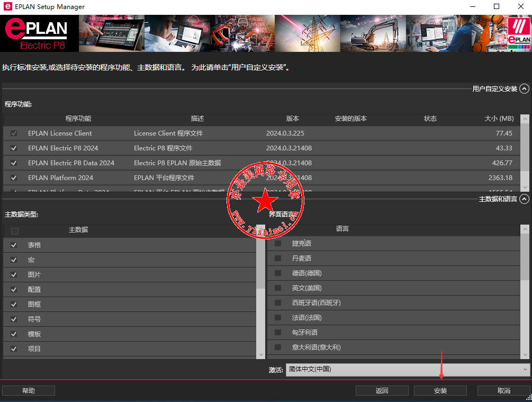Check the 德语(德国) language checkbox
This screenshot has height=402, width=532.
[278, 273]
